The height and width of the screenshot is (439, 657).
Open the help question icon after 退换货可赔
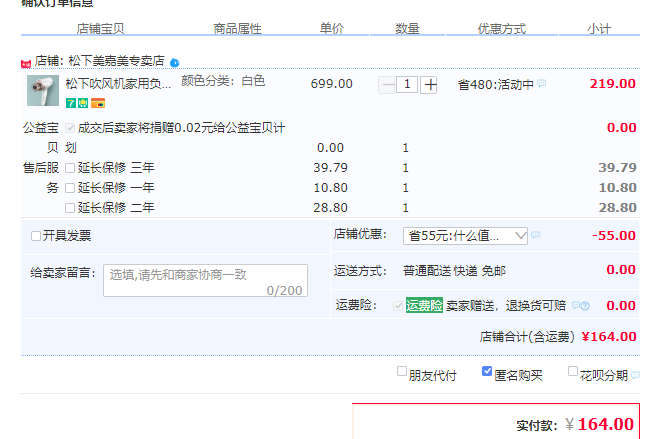[585, 306]
